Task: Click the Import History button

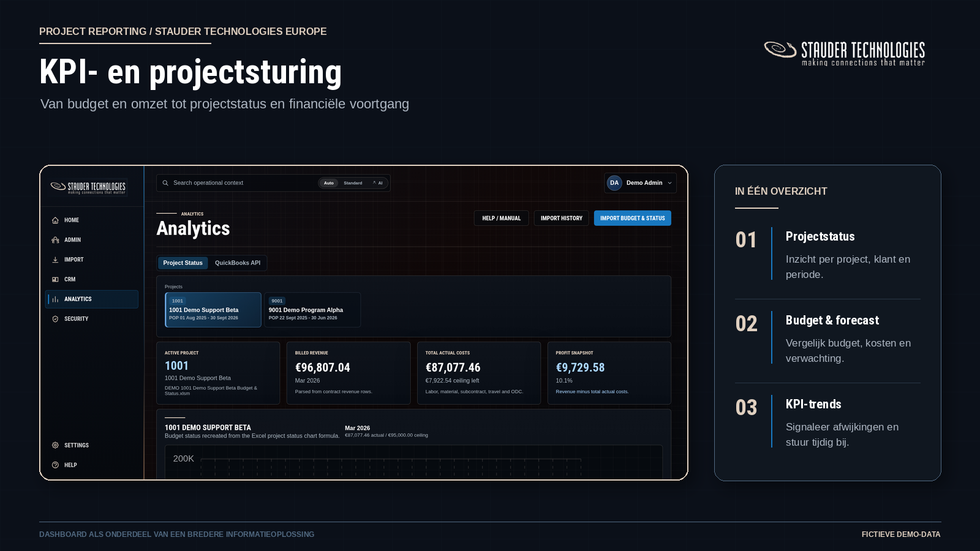Action: (561, 218)
